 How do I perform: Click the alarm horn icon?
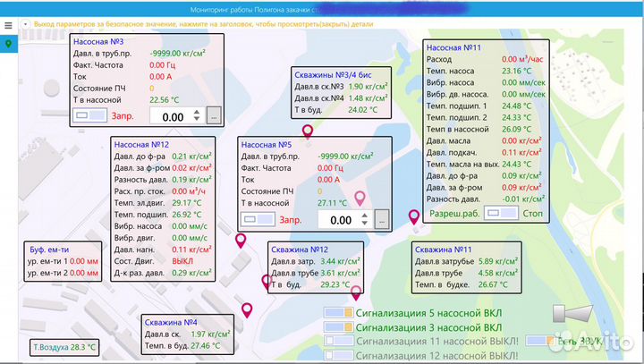pyautogui.click(x=572, y=313)
